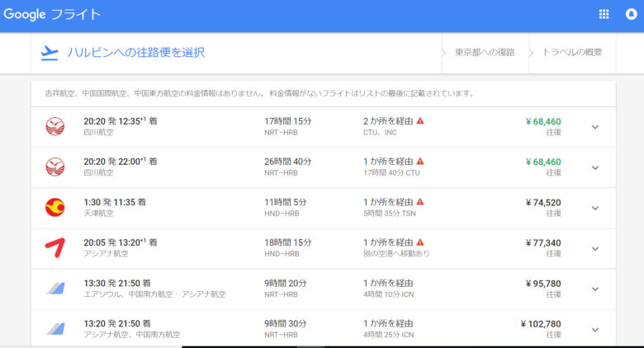644x348 pixels.
Task: Click warning triangle on 17時間40分 CTU layover
Action: click(x=420, y=162)
